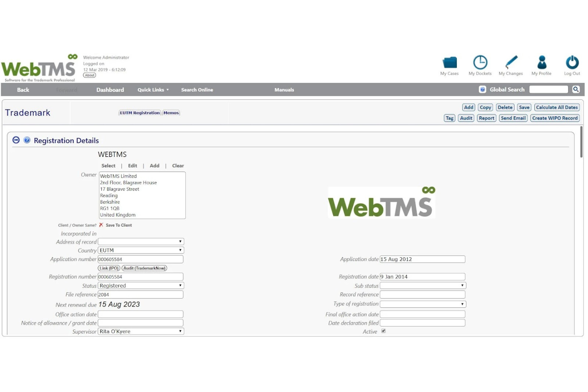Click Edit owner link

(132, 166)
